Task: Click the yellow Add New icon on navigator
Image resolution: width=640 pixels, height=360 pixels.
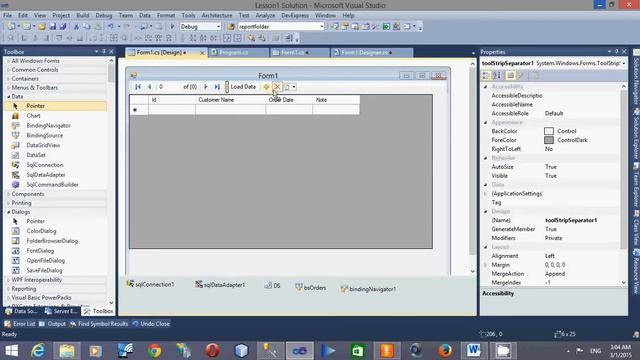Action: pyautogui.click(x=267, y=87)
